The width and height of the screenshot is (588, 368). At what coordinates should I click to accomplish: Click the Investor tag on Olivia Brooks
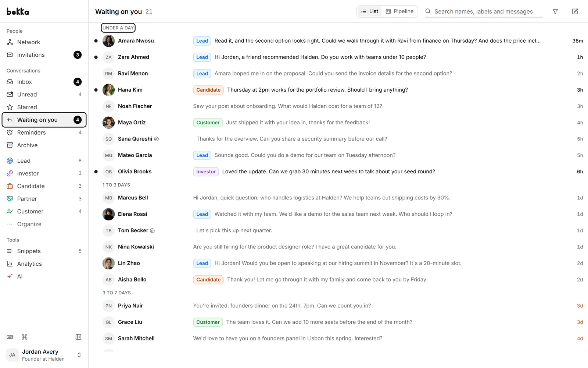[206, 171]
